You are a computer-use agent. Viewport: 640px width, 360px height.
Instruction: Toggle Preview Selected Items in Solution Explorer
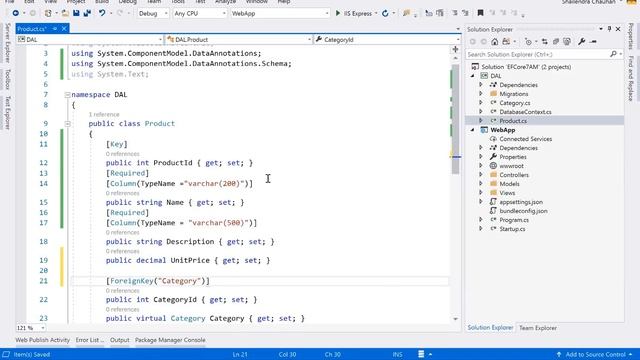coord(593,42)
